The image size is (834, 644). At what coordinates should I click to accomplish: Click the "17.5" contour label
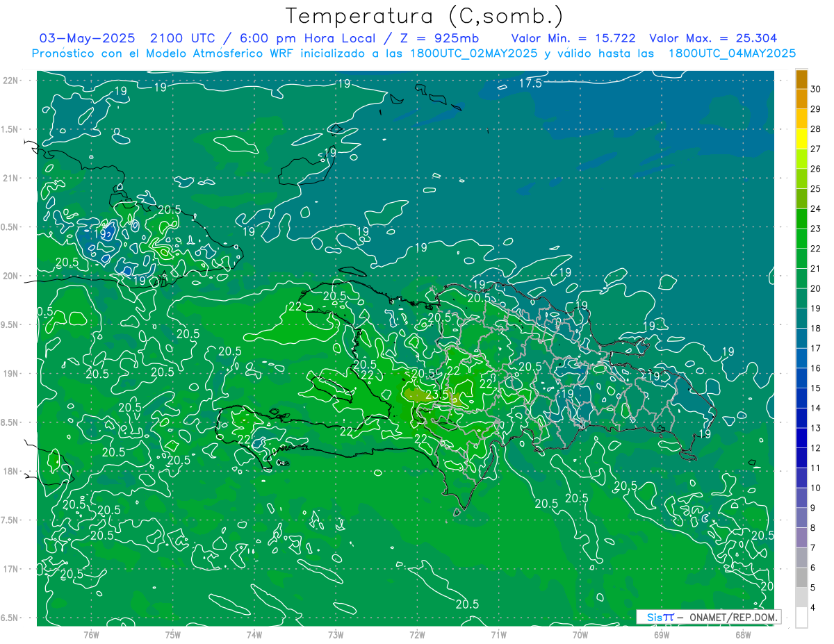[530, 83]
